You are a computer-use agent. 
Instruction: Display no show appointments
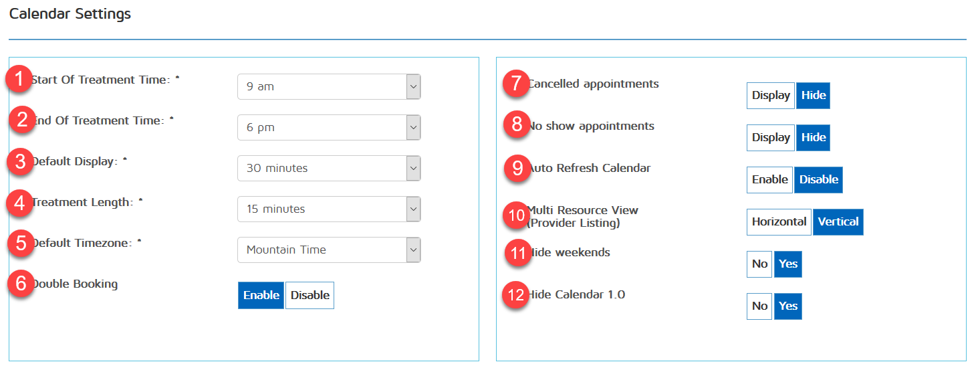point(771,138)
